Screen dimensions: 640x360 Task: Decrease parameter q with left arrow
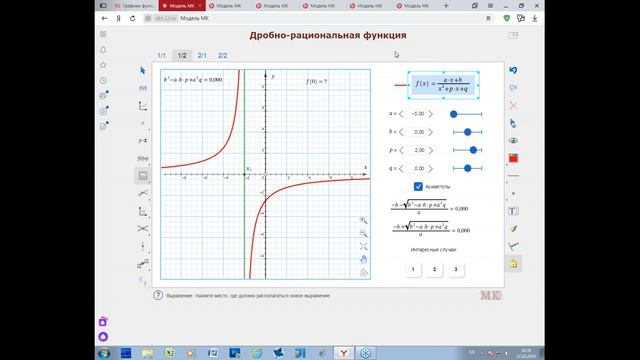401,168
